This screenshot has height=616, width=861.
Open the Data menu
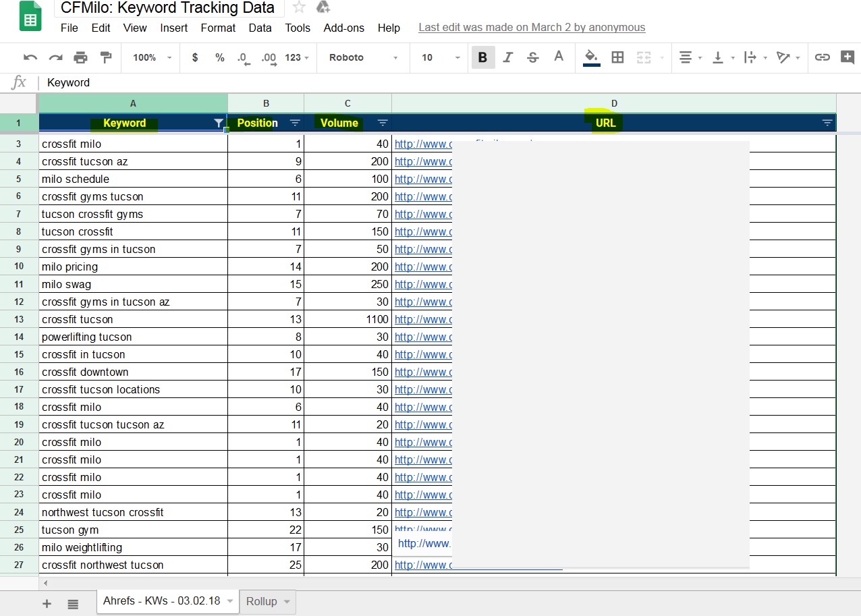[260, 28]
